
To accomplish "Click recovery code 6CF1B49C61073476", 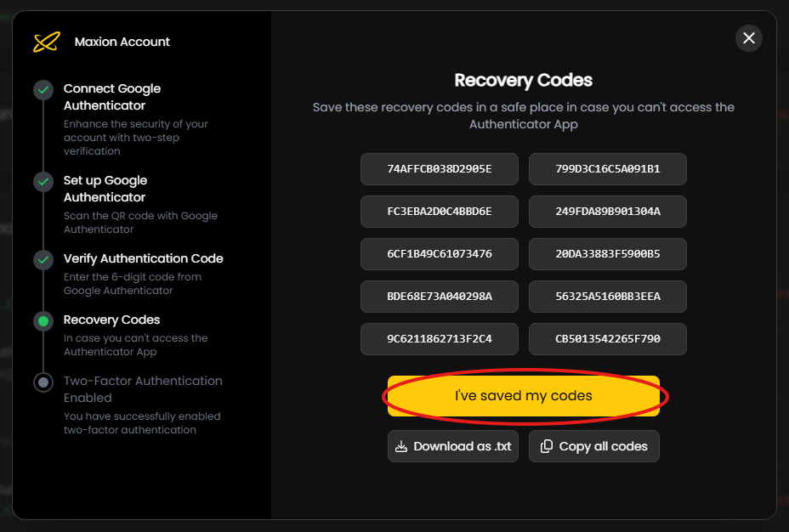I will 439,254.
